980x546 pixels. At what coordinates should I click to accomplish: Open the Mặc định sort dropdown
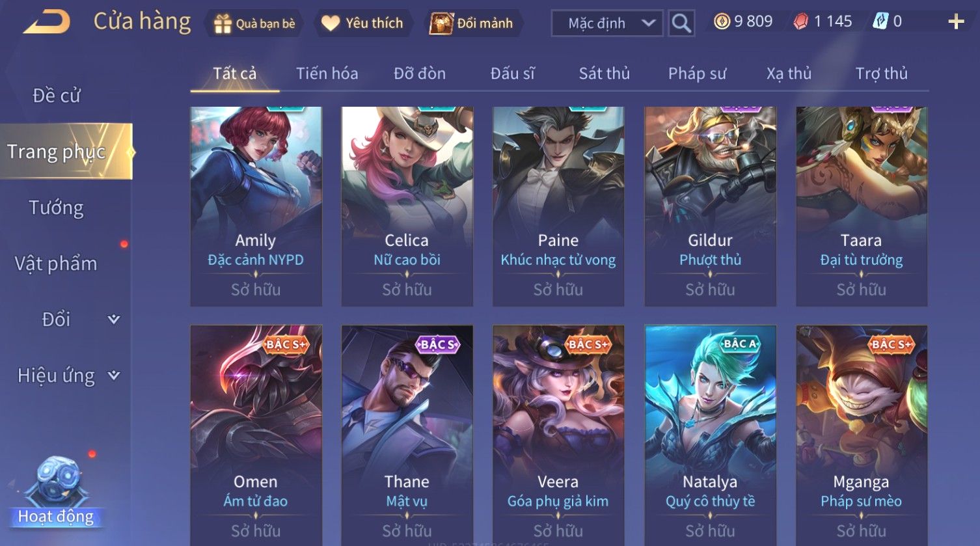click(x=607, y=23)
